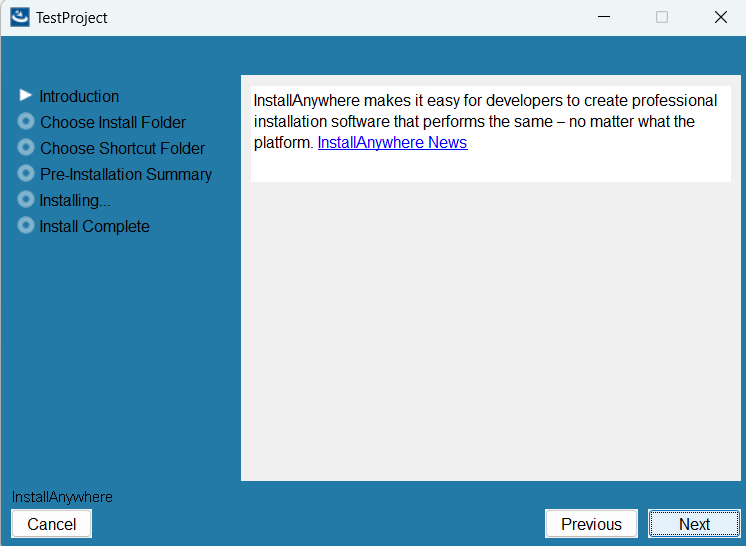Select the Introduction step label

point(79,97)
